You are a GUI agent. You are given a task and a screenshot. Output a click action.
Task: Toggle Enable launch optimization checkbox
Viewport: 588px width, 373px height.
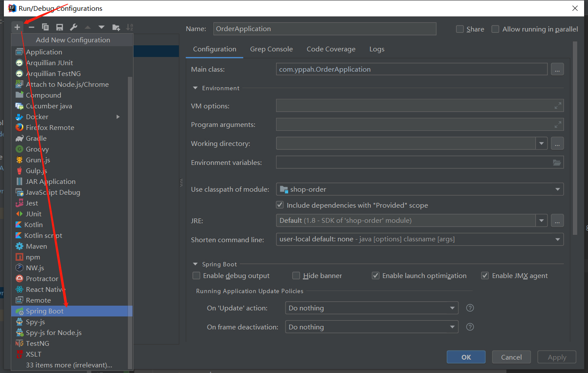coord(375,275)
